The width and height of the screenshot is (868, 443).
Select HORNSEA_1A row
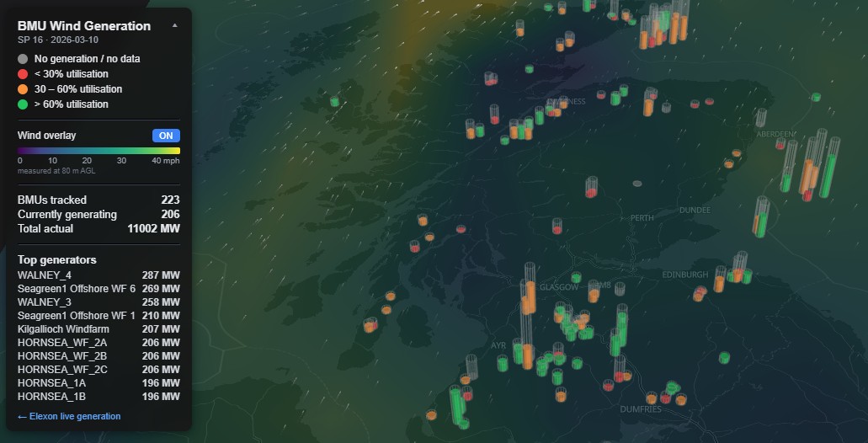point(99,383)
